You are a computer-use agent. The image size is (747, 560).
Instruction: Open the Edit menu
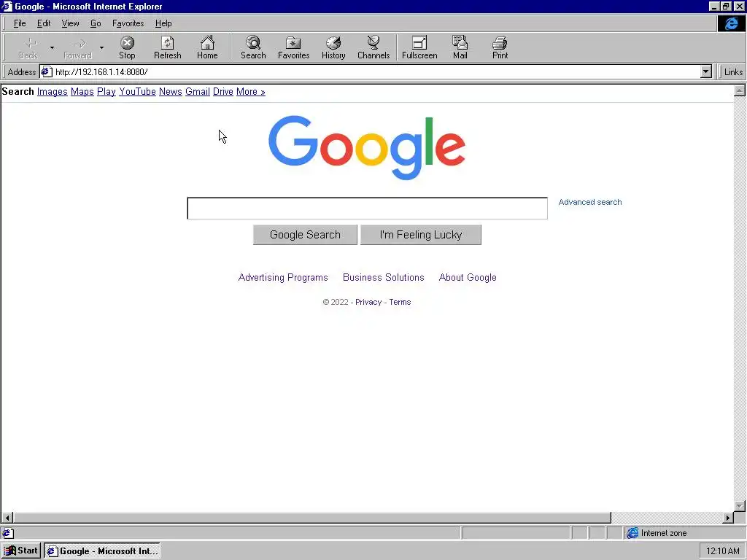[x=44, y=23]
